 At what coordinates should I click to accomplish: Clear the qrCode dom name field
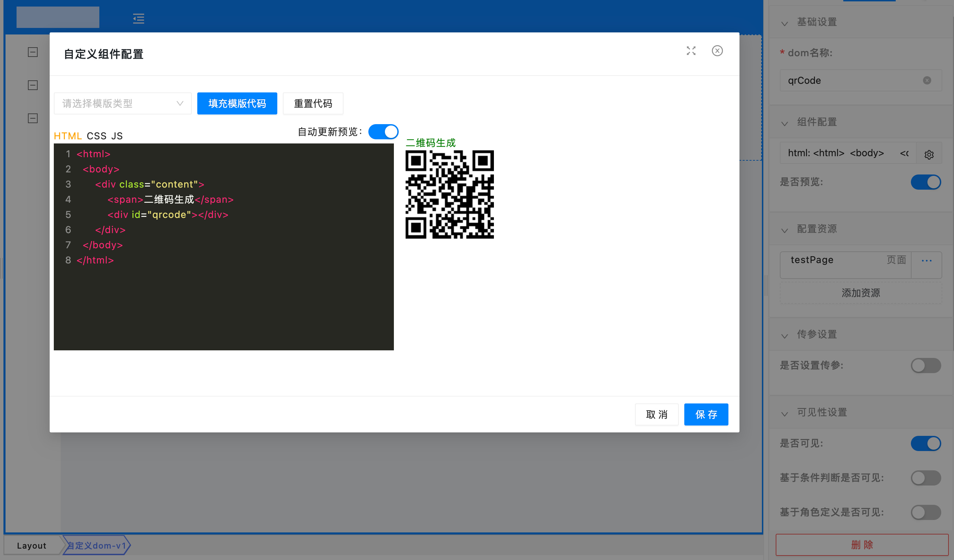click(927, 80)
